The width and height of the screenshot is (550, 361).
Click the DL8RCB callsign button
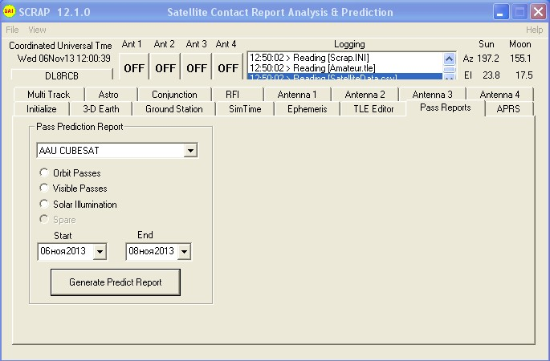(62, 75)
